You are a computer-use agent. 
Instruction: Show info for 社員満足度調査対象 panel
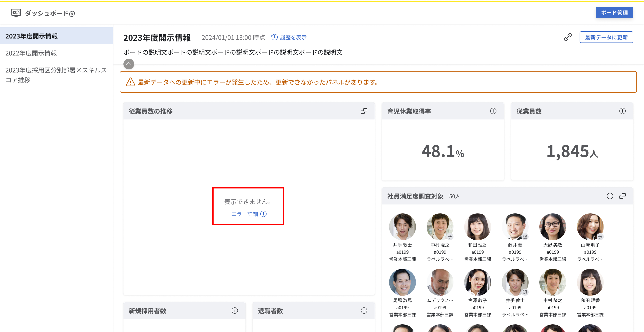coord(610,196)
